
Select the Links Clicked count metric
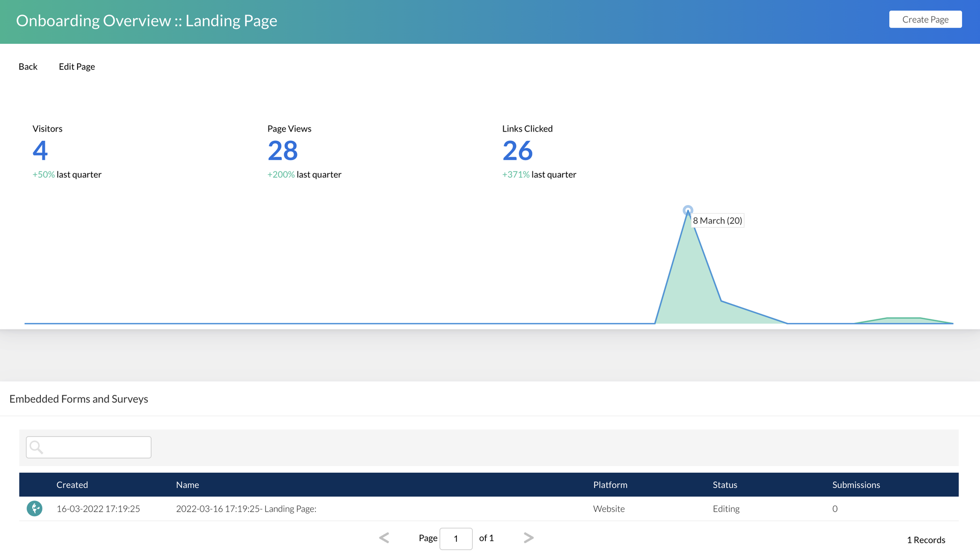[x=518, y=150]
